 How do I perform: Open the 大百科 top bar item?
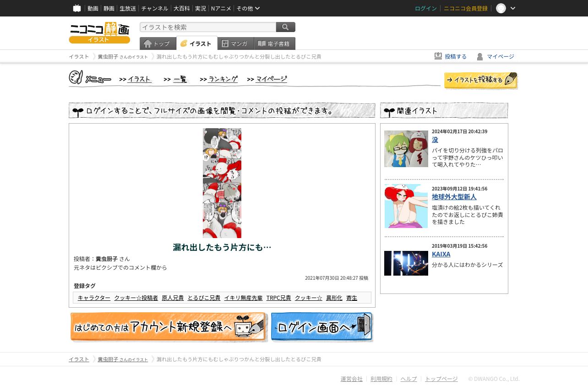181,8
